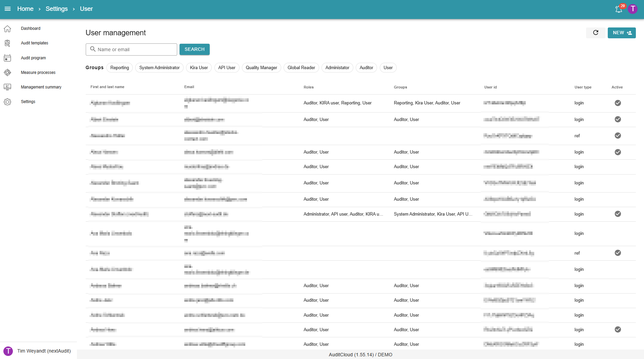
Task: Click the refresh user list icon
Action: coord(596,33)
